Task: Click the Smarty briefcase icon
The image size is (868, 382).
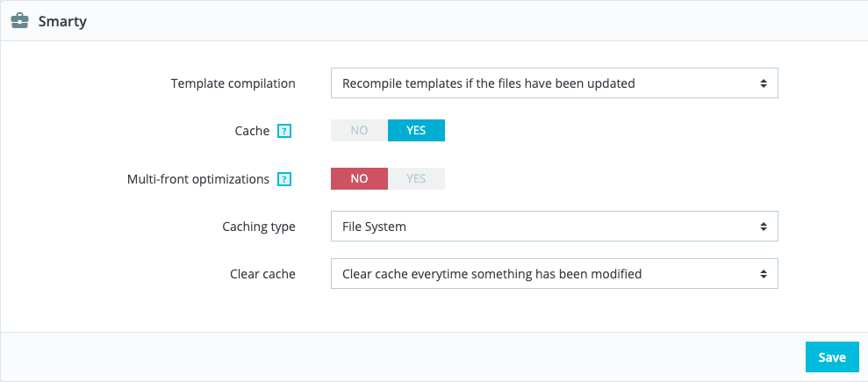Action: point(19,22)
